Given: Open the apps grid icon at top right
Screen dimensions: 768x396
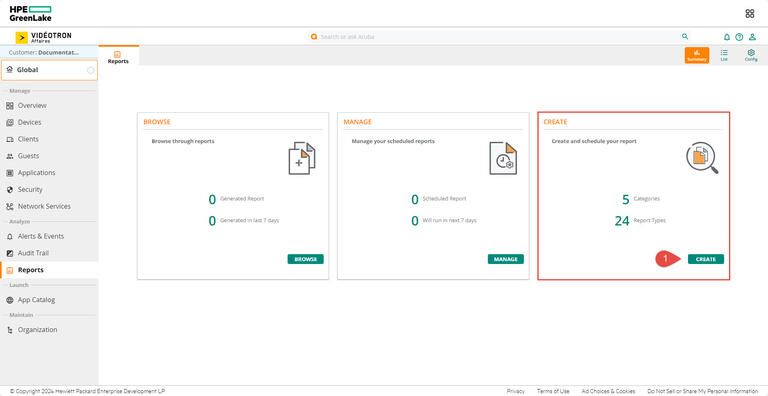Looking at the screenshot, I should tap(749, 14).
